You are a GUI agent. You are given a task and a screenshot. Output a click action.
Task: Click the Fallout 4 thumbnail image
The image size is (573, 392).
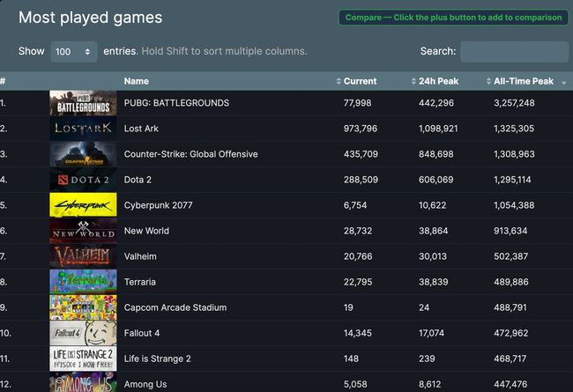[x=82, y=333]
